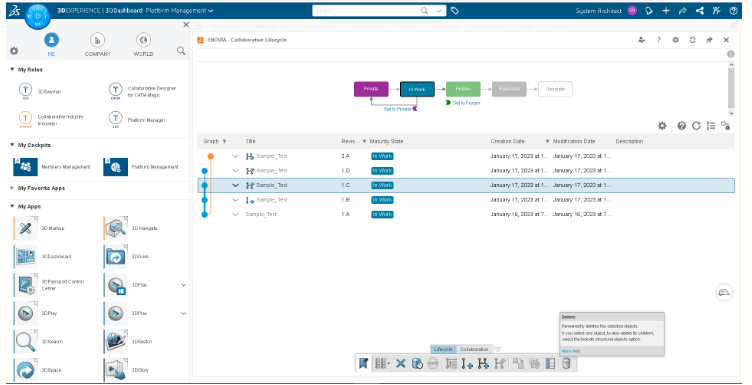This screenshot has height=385, width=752.
Task: Open the help question mark in the top bar
Action: pyautogui.click(x=733, y=11)
